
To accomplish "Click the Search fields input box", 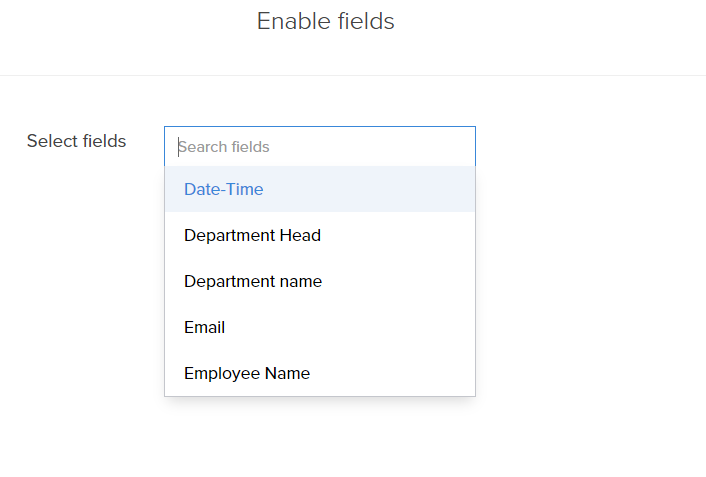I will 320,147.
